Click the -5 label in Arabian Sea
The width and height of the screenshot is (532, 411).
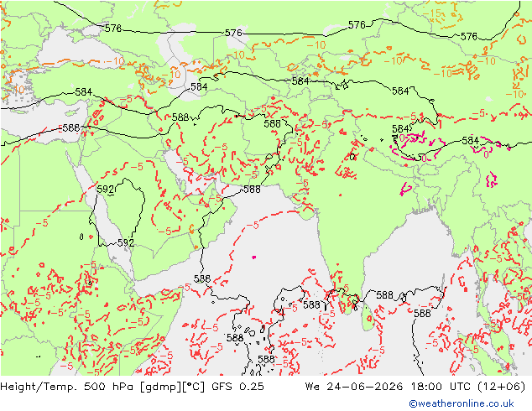coord(253,225)
